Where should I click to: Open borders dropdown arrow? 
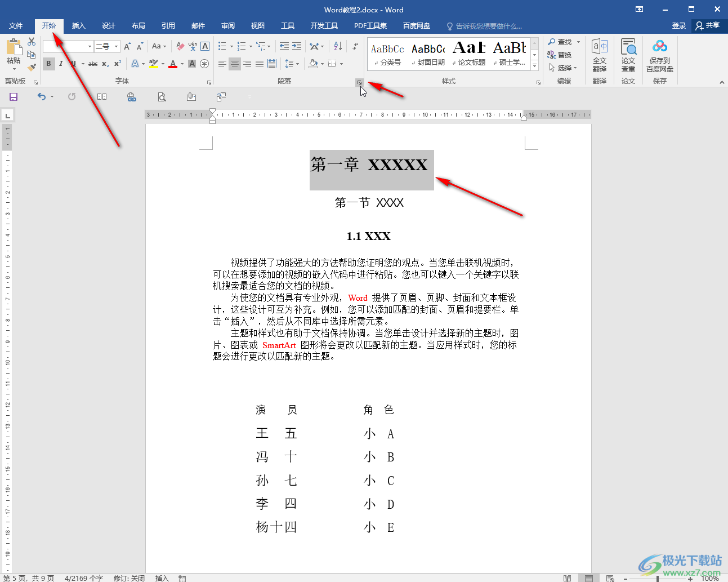pos(341,64)
